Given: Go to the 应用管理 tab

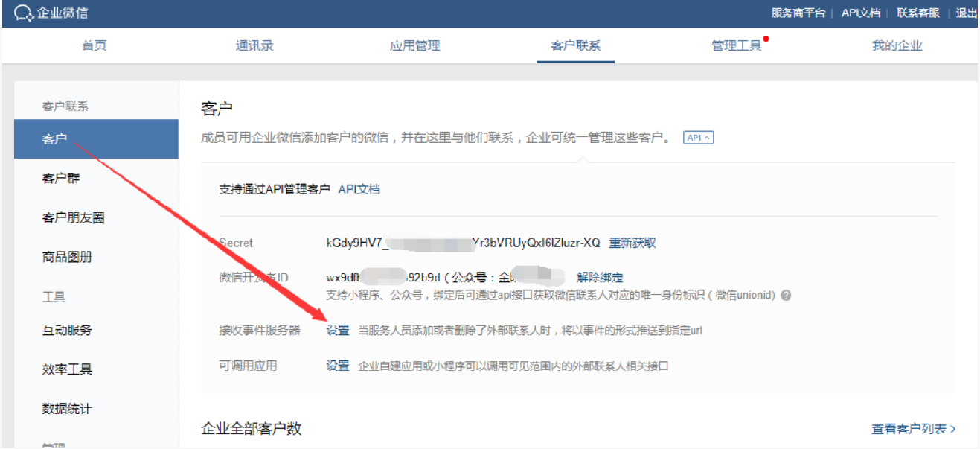Looking at the screenshot, I should 414,45.
